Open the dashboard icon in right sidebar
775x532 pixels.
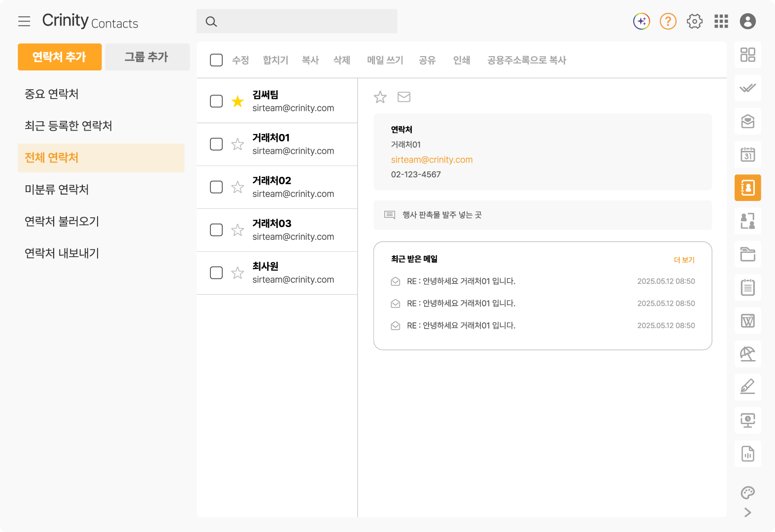[x=748, y=55]
